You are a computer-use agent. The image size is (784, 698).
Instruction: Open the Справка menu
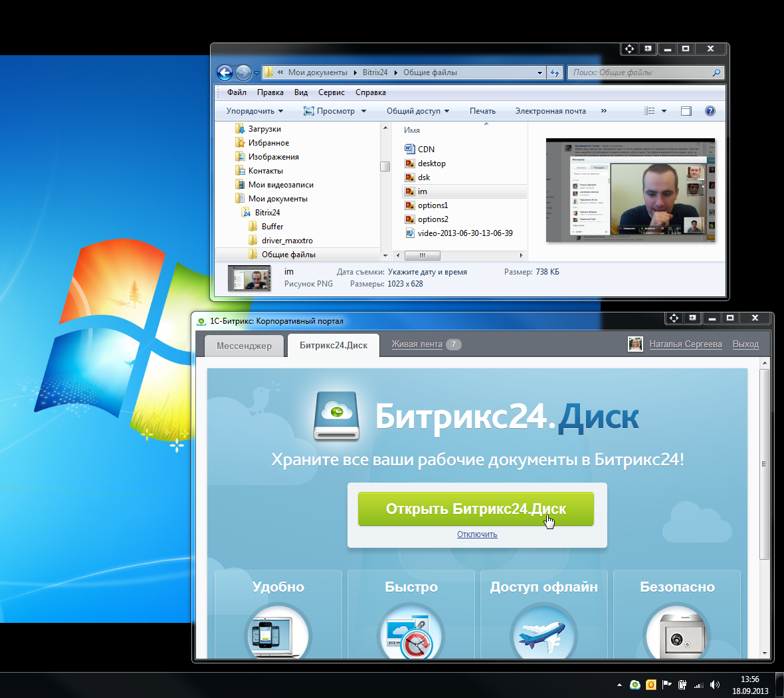tap(371, 92)
